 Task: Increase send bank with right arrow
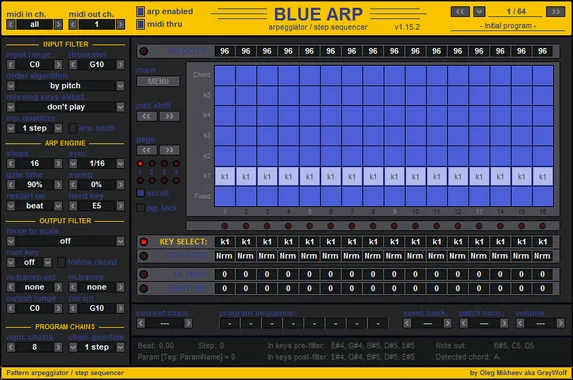pos(447,323)
